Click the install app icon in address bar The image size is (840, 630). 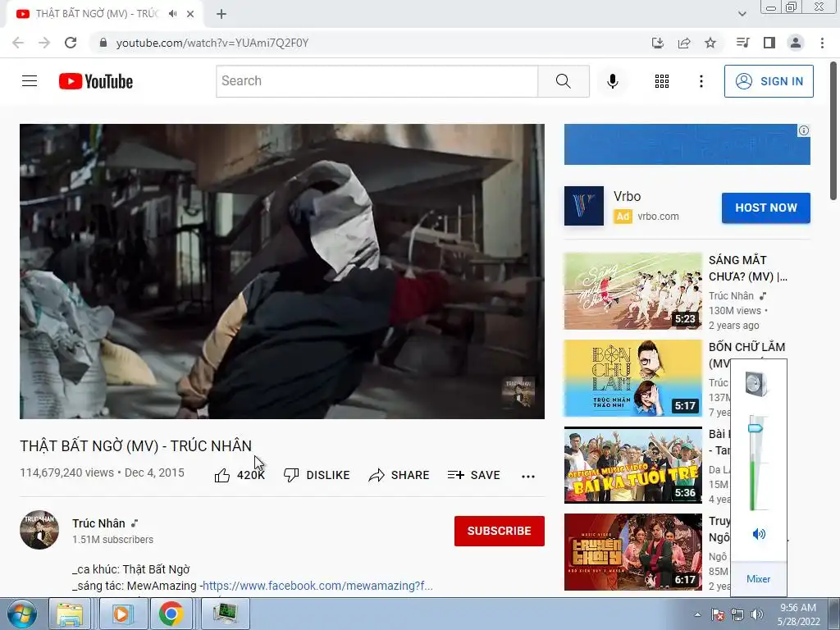[657, 43]
